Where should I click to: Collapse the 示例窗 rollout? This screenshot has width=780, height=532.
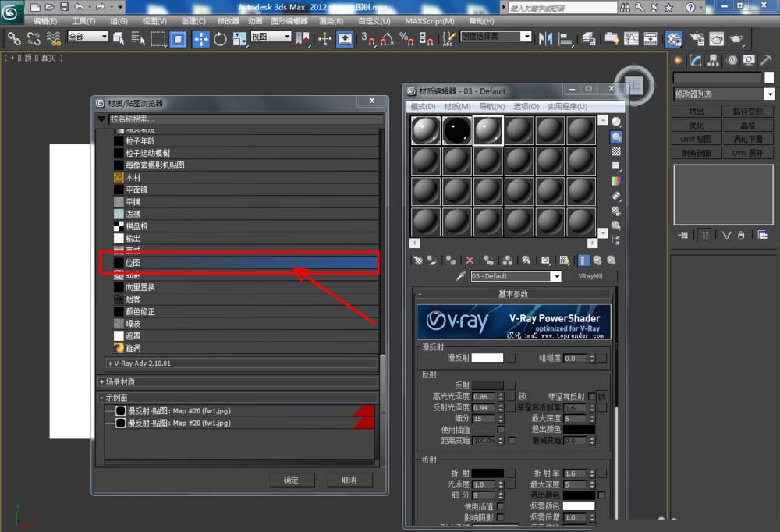[238, 398]
